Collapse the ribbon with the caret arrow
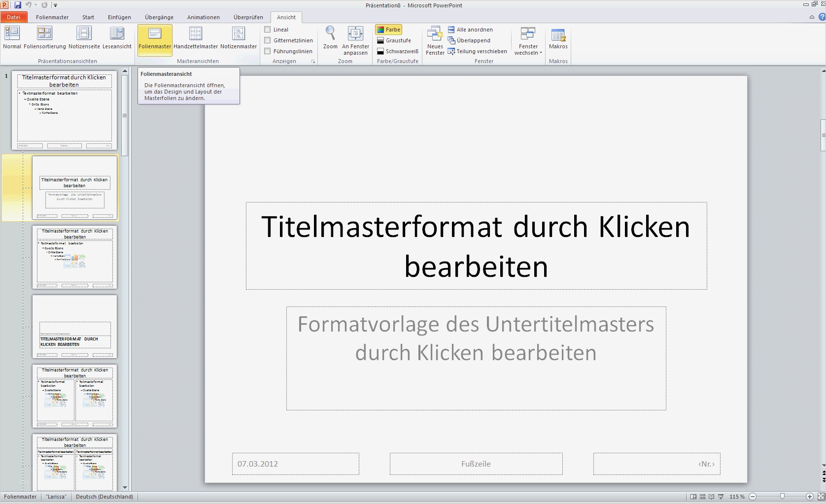 click(812, 17)
